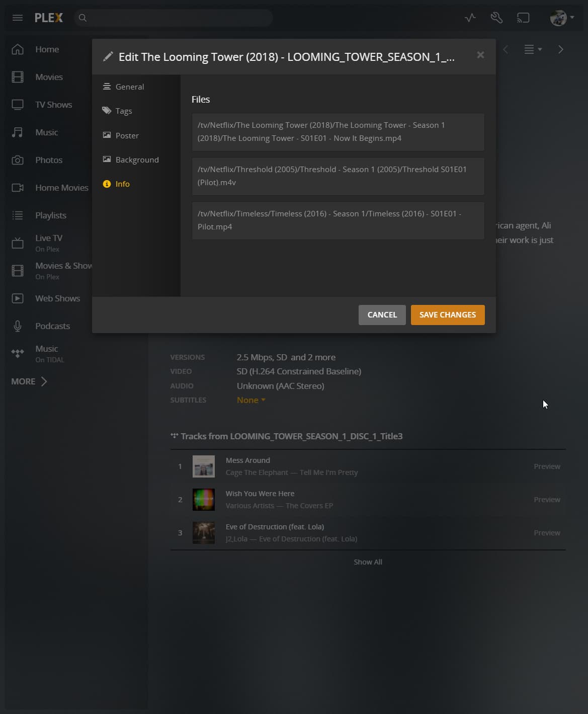588x714 pixels.
Task: Cancel the edit dialog
Action: tap(382, 314)
